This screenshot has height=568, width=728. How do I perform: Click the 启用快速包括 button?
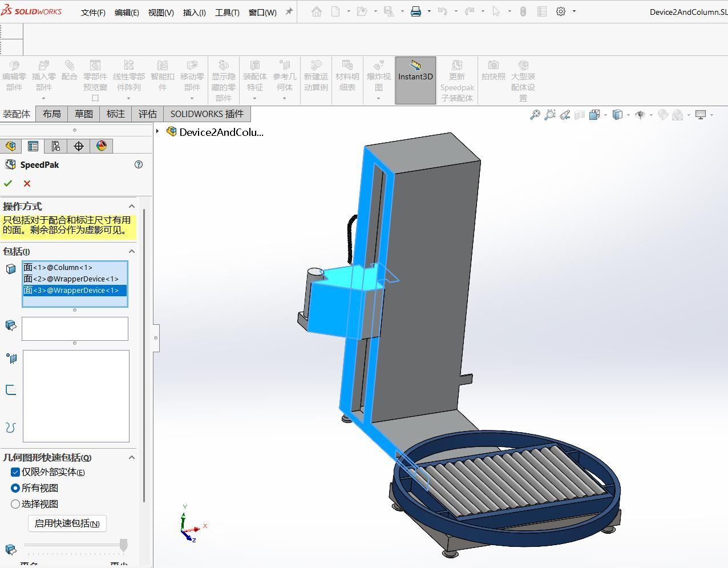(x=67, y=523)
